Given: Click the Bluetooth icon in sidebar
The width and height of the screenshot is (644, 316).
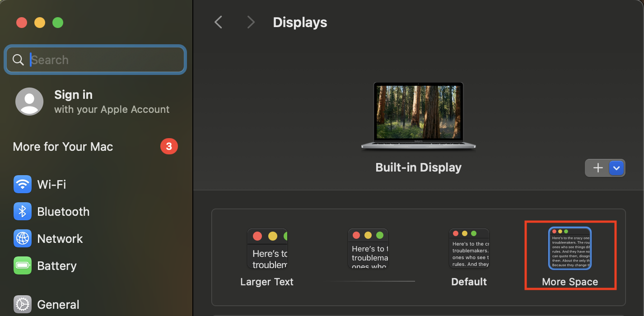Looking at the screenshot, I should click(23, 211).
